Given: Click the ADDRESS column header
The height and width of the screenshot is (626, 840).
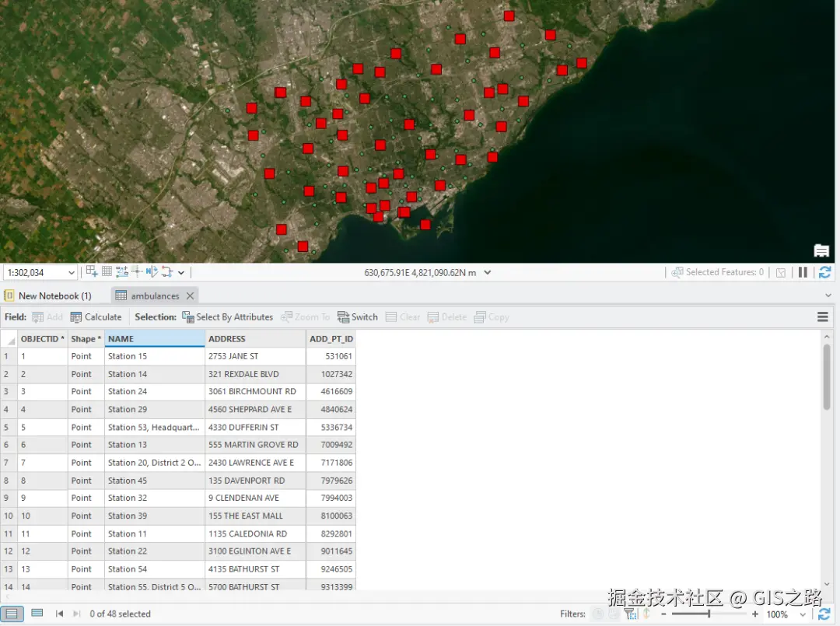Looking at the screenshot, I should tap(256, 338).
